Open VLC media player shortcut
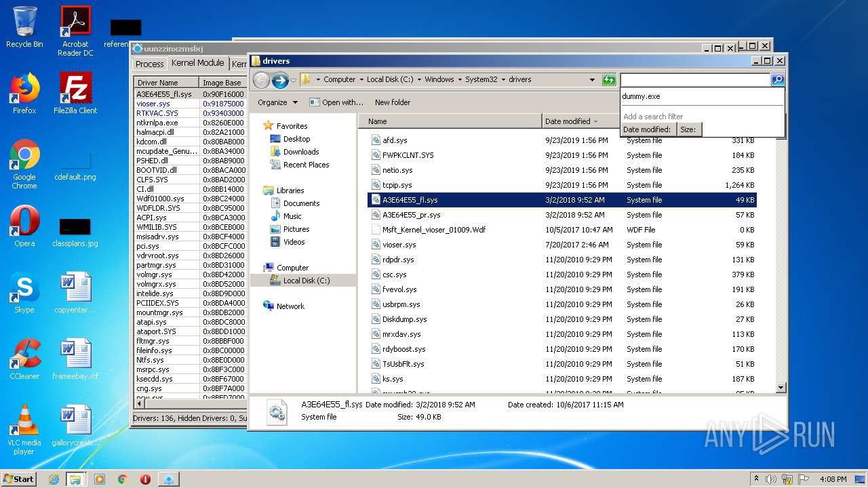The width and height of the screenshot is (868, 488). 24,430
